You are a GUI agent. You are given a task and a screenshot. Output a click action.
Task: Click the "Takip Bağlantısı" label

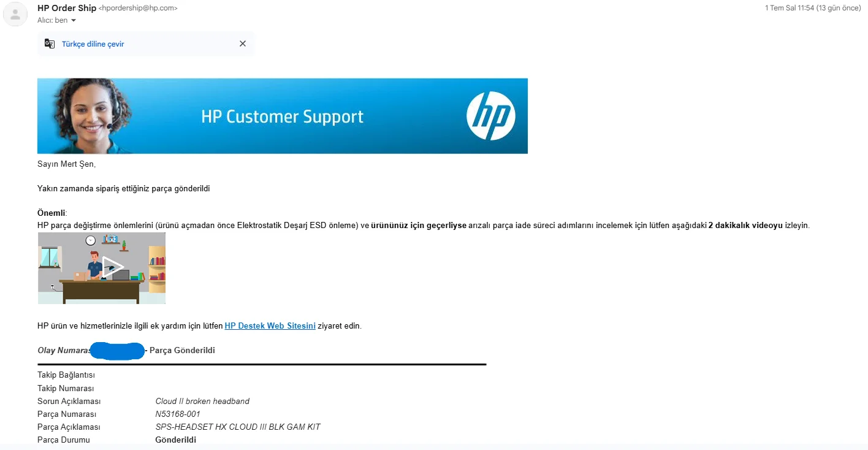point(66,375)
